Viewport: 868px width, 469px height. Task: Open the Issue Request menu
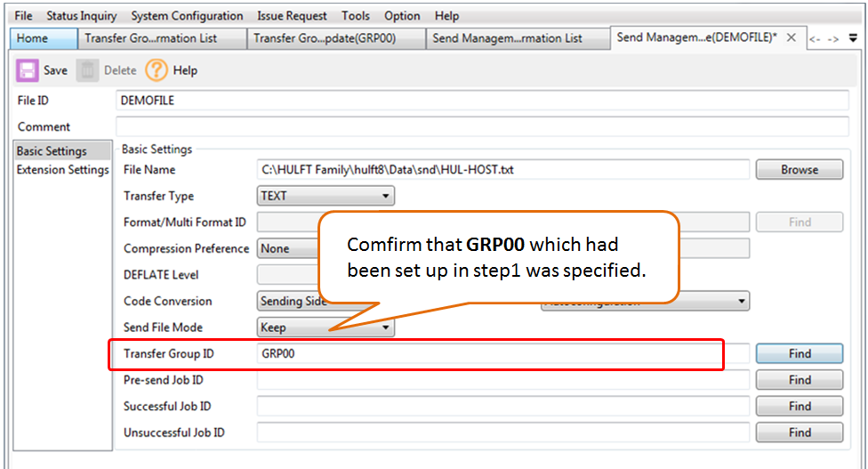pos(292,16)
